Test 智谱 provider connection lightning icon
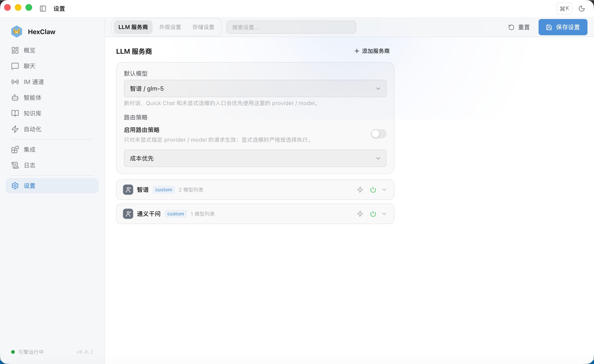This screenshot has height=364, width=594. coord(360,190)
